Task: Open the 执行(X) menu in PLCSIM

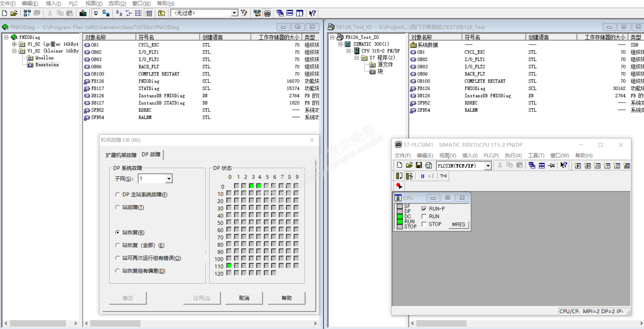Action: [513, 155]
